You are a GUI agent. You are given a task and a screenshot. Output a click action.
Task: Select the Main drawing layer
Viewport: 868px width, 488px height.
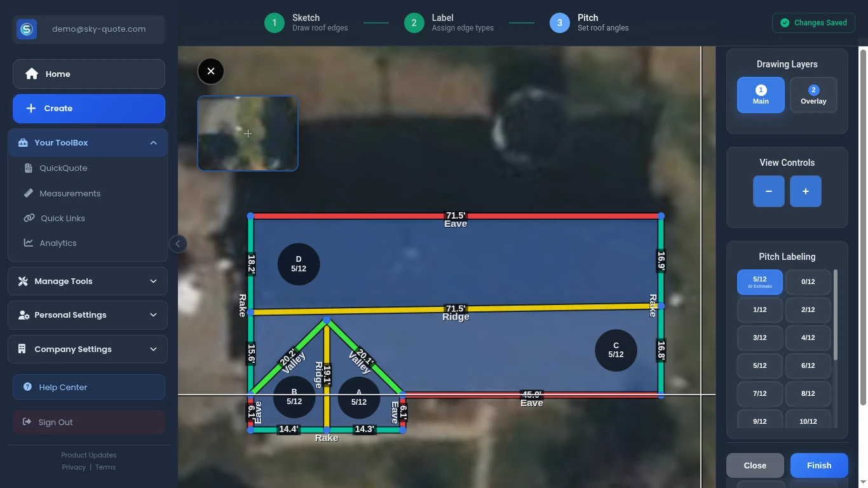[761, 95]
